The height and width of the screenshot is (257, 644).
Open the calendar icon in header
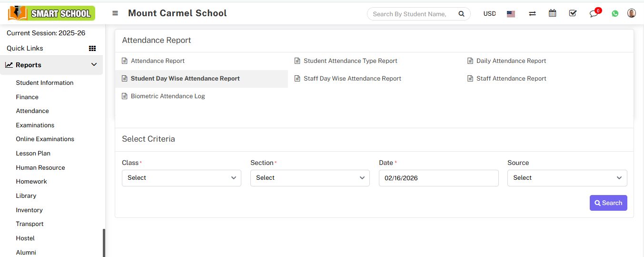(x=552, y=13)
